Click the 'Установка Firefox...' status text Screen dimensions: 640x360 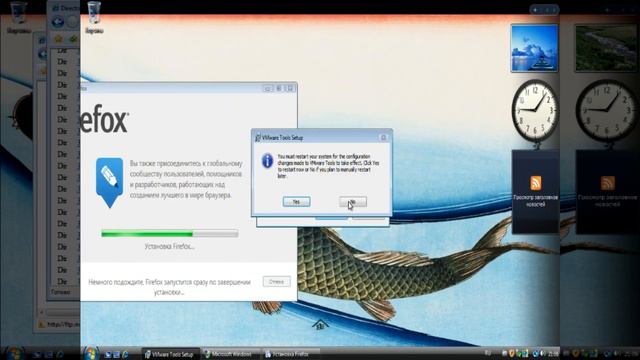pos(169,247)
